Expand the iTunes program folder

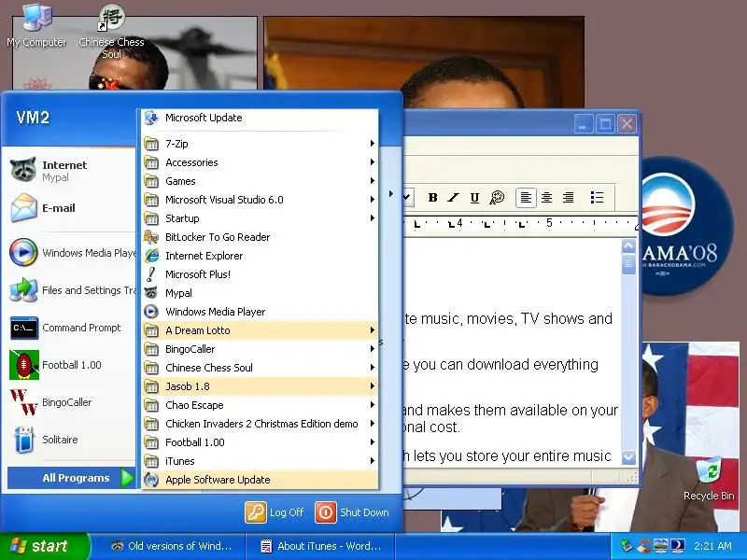click(x=261, y=461)
